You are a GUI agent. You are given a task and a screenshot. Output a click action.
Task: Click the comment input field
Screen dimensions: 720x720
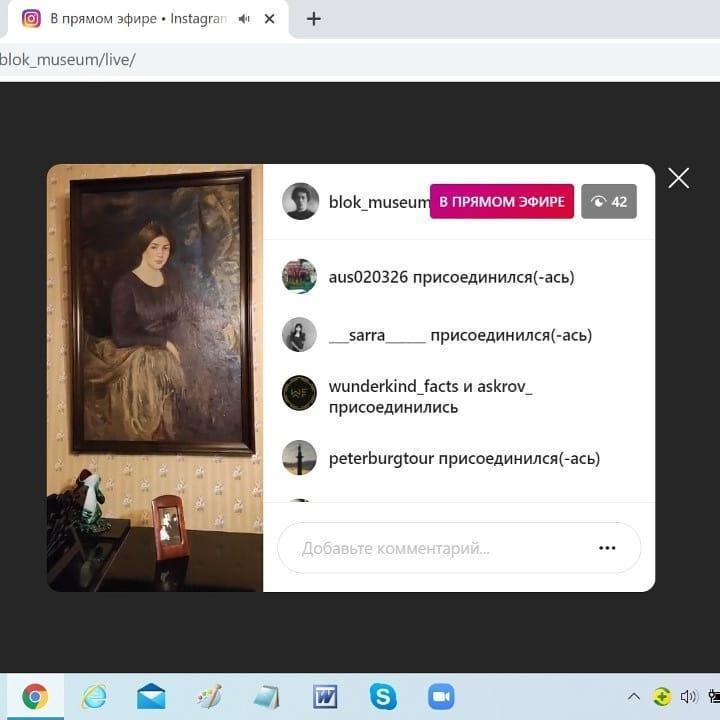(x=430, y=548)
